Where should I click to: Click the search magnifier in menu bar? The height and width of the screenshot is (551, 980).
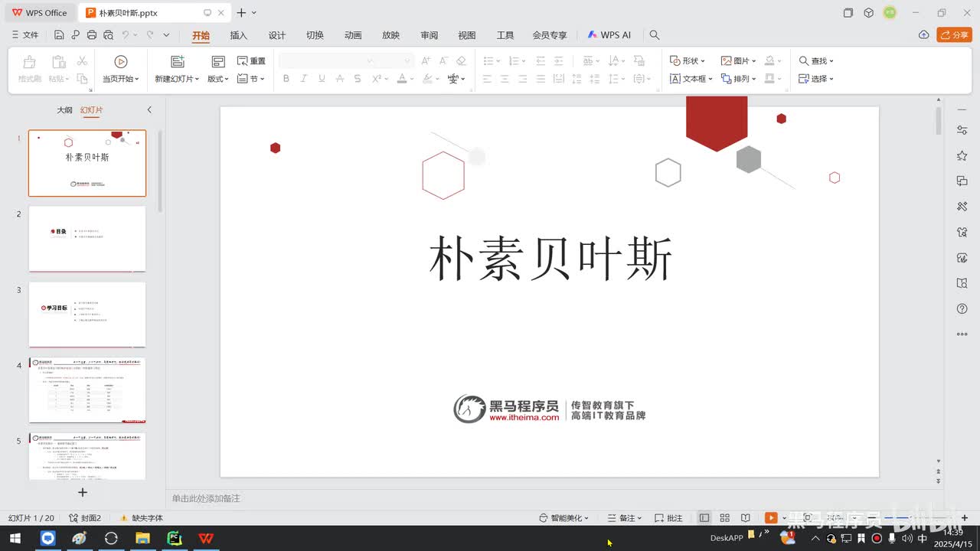point(655,35)
